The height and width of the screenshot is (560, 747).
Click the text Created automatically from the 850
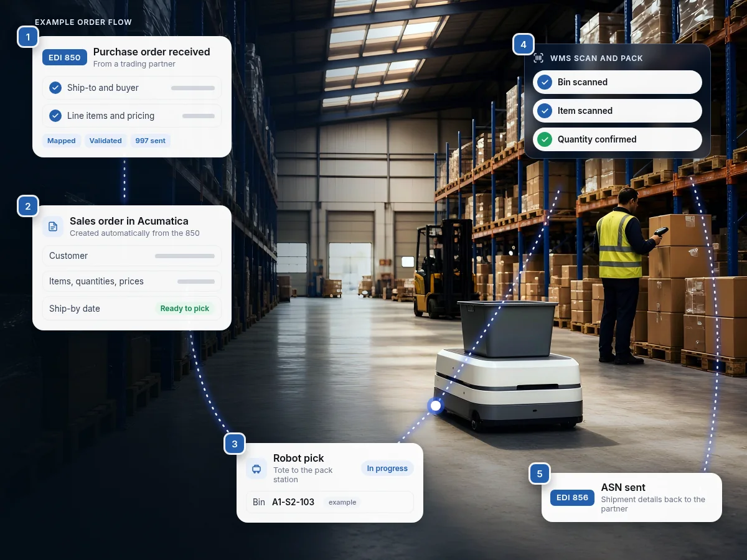(134, 233)
